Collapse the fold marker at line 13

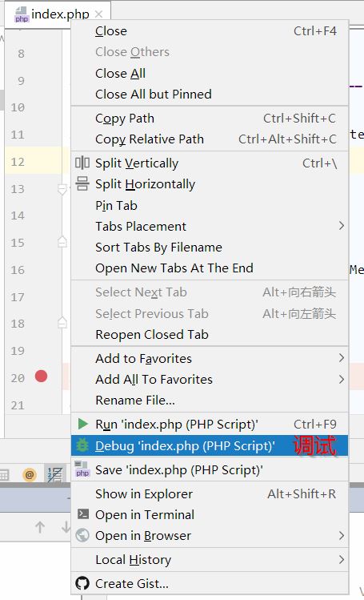(x=62, y=188)
